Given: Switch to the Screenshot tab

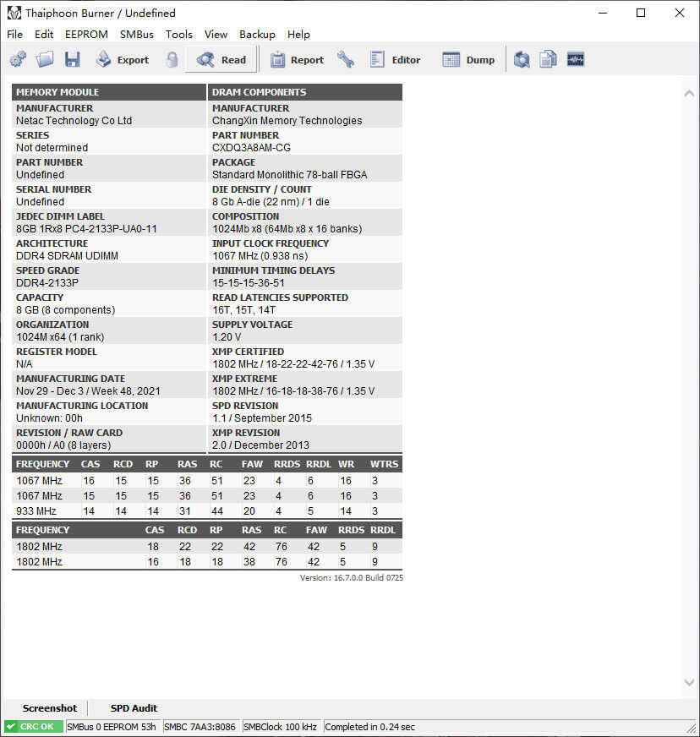Looking at the screenshot, I should point(49,708).
